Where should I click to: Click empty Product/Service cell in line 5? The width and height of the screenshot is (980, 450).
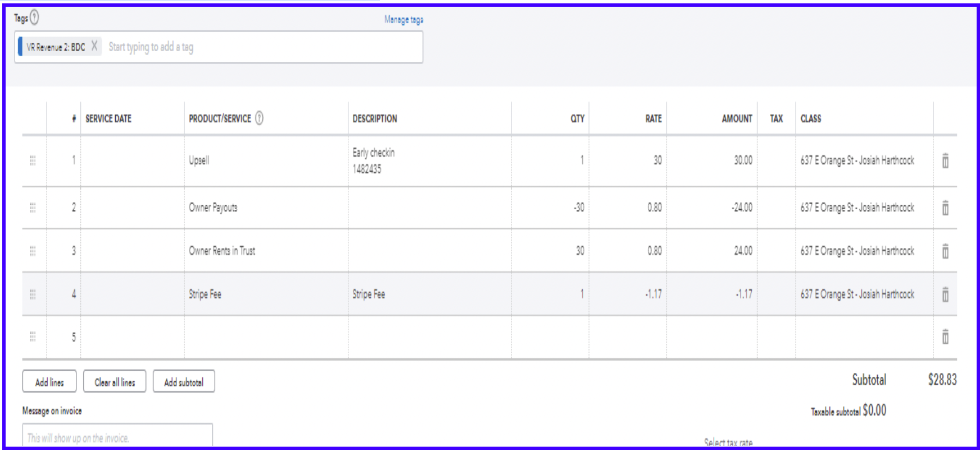point(265,337)
